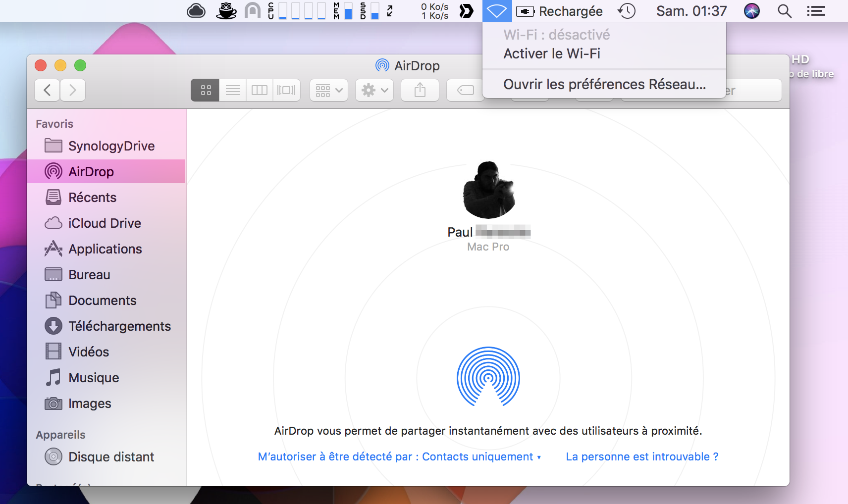Open Images in the sidebar

(106, 403)
